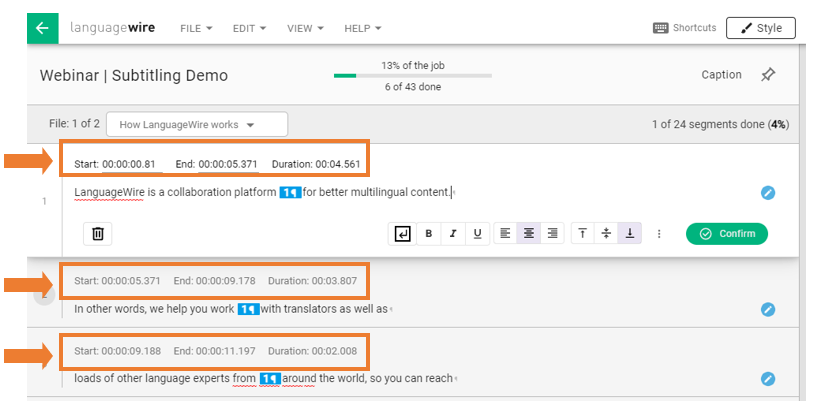Open the FILE menu

click(196, 29)
